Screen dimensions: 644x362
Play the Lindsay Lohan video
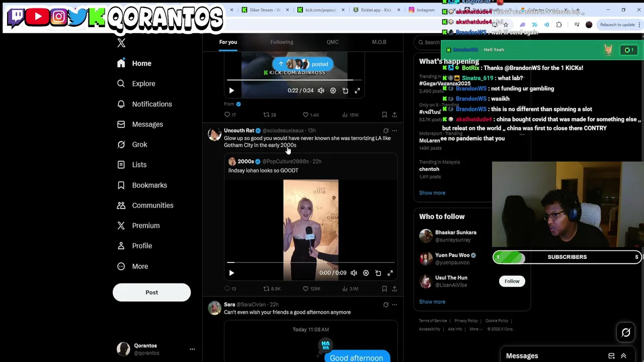click(x=231, y=273)
